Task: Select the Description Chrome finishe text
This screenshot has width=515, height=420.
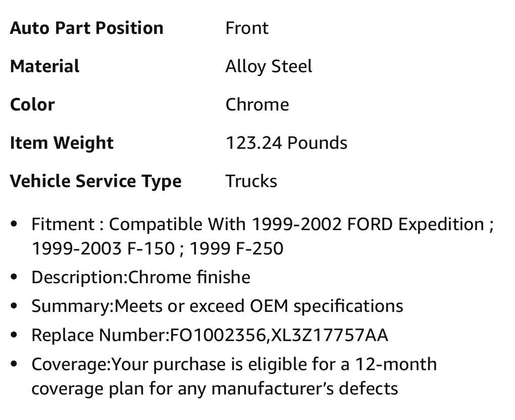Action: (x=141, y=277)
